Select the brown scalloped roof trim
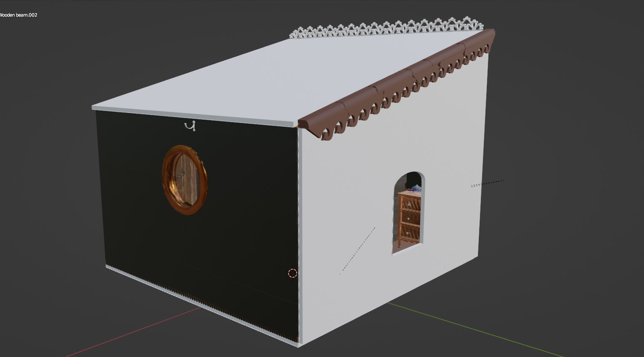Viewport: 644px width, 357px height. pyautogui.click(x=399, y=84)
